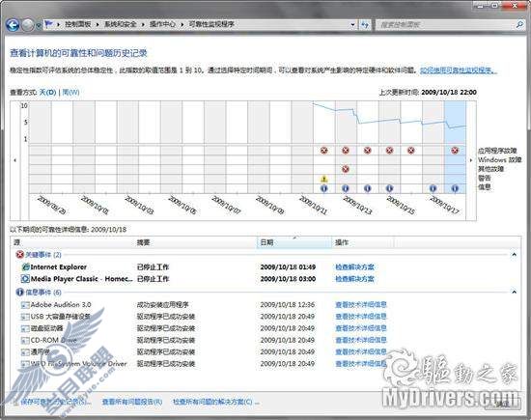Collapse the 关键事件 (2) group chevron
The width and height of the screenshot is (531, 420).
(x=514, y=254)
